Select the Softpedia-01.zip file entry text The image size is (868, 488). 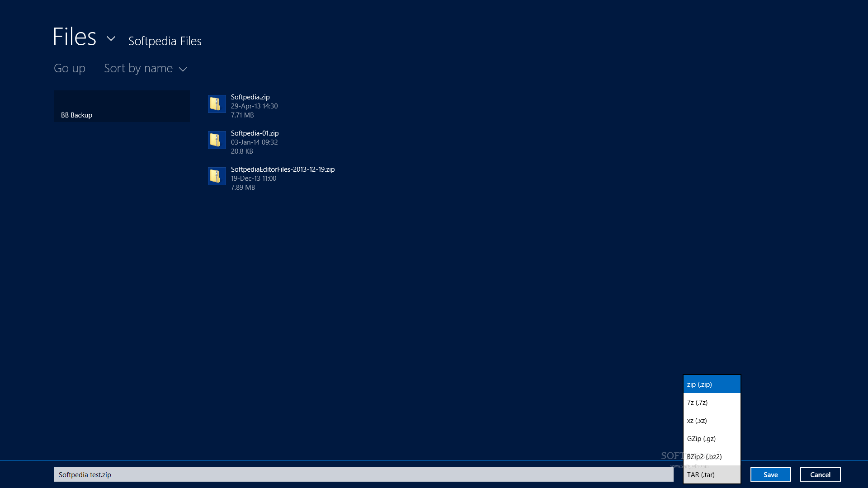click(255, 133)
